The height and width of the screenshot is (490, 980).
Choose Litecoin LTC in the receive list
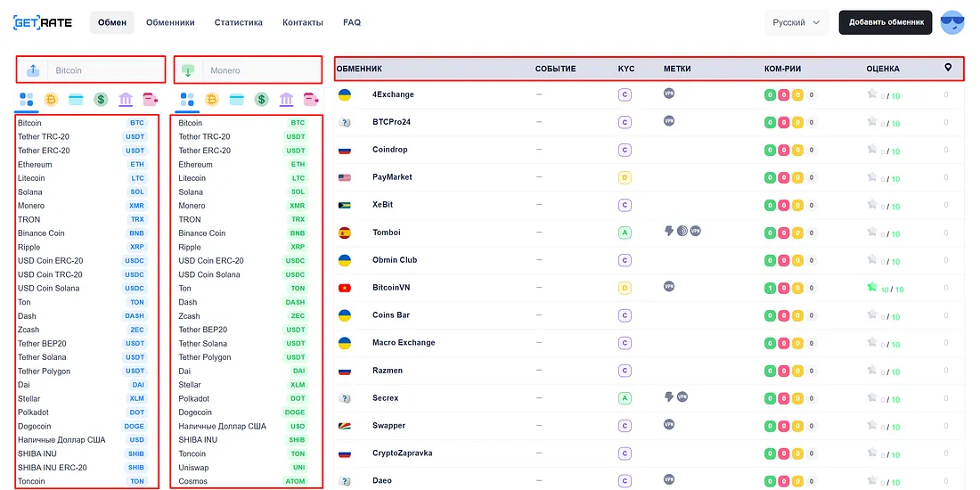coord(243,178)
